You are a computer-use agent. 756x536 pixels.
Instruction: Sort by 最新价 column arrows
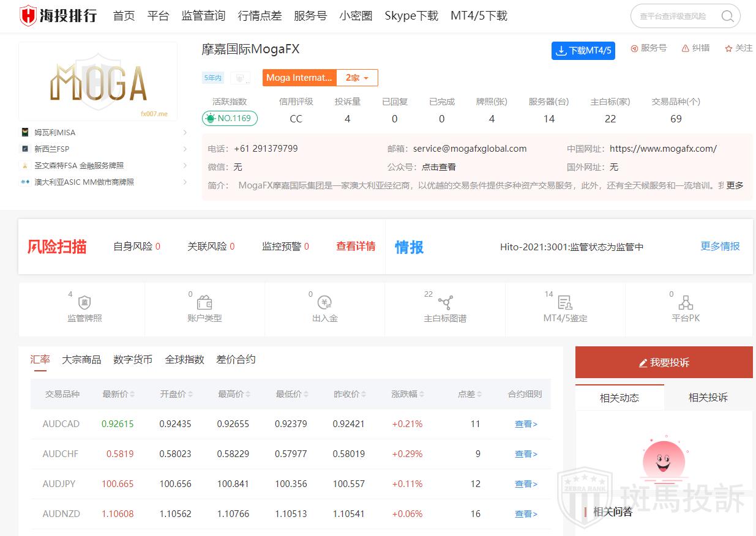(132, 395)
